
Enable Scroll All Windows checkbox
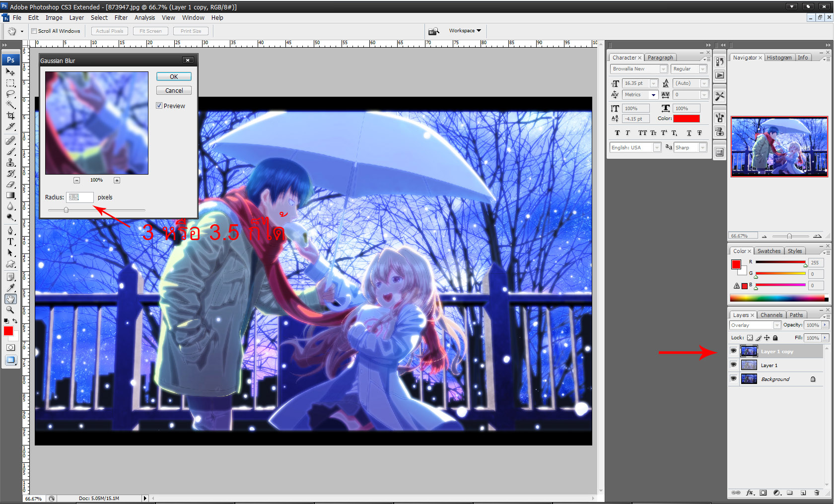pos(34,31)
